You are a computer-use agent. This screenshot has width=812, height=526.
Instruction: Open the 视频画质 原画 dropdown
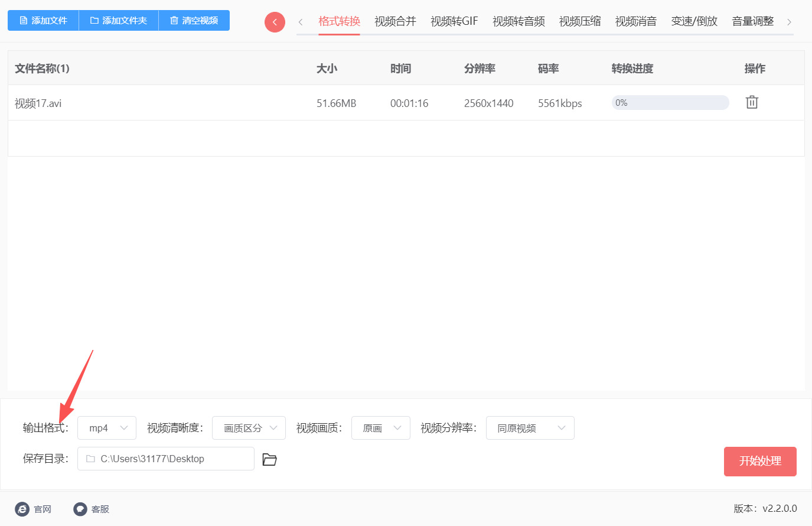pyautogui.click(x=381, y=428)
